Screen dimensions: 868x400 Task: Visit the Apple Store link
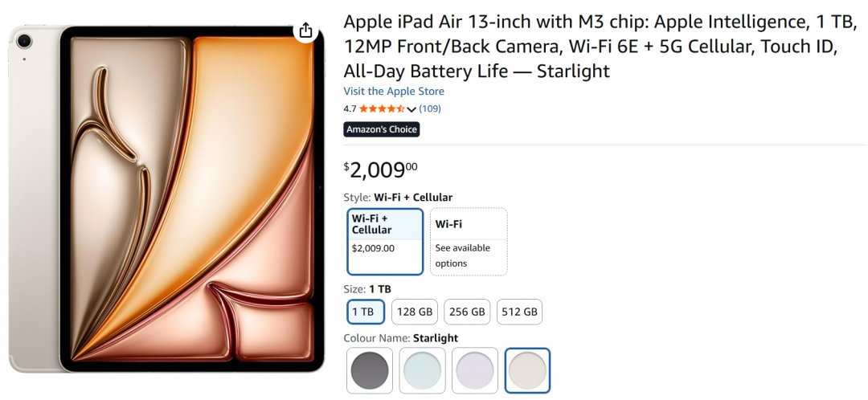coord(394,92)
